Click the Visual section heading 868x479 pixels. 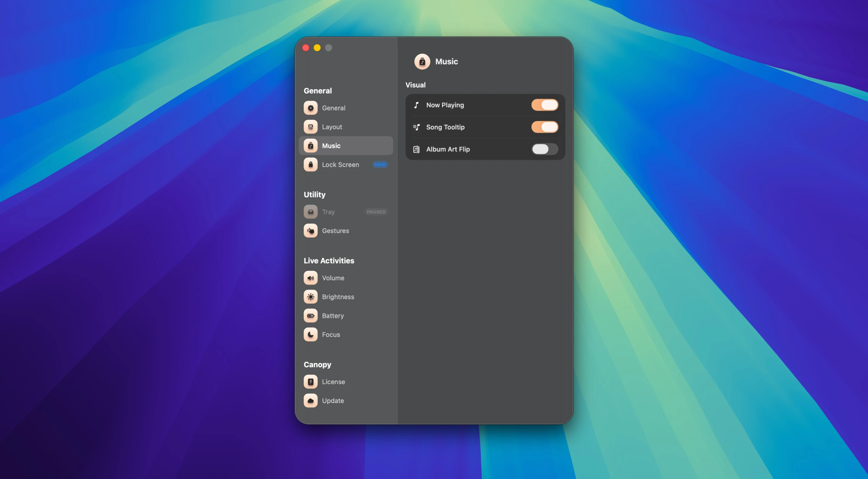point(415,85)
